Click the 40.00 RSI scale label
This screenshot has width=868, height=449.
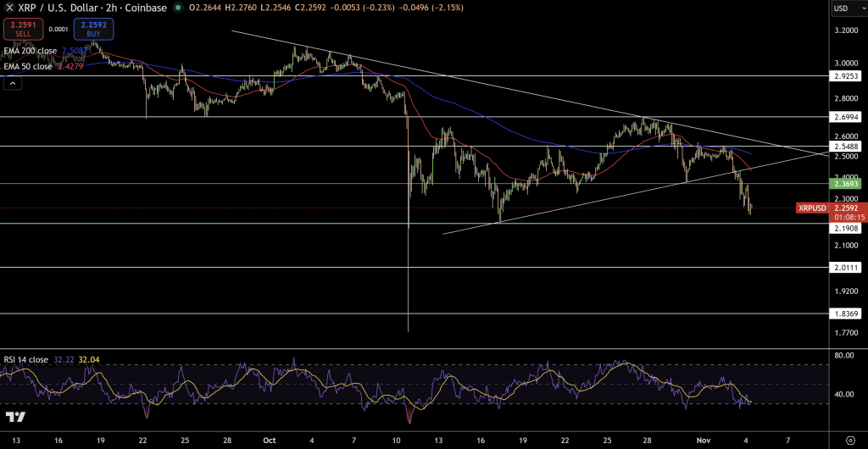[843, 394]
